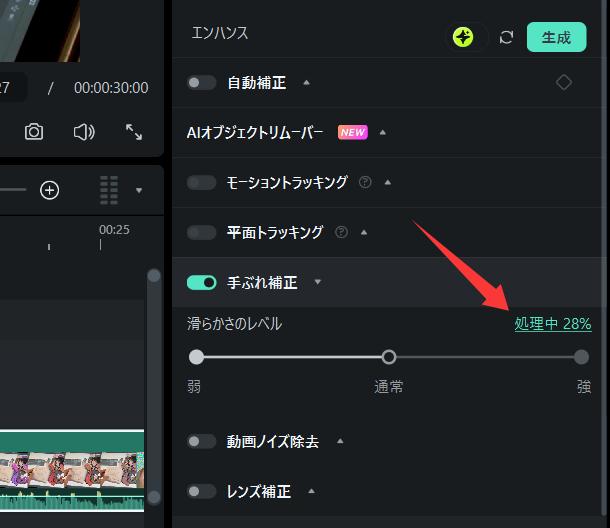The width and height of the screenshot is (610, 528).
Task: Click the 手ぶれ補正 label
Action: pos(263,282)
